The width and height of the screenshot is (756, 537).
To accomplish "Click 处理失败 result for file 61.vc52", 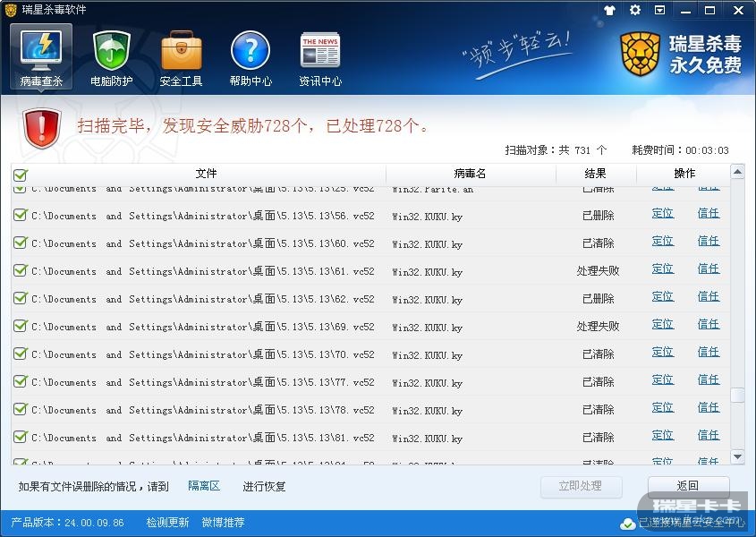I will (x=598, y=271).
